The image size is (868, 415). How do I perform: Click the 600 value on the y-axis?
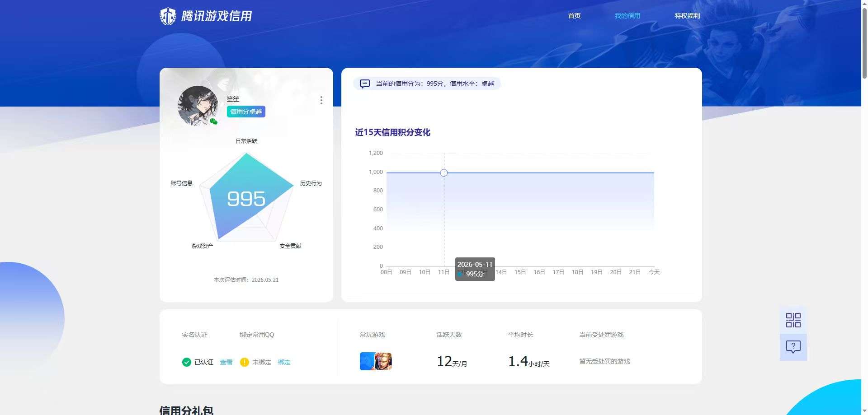click(378, 210)
